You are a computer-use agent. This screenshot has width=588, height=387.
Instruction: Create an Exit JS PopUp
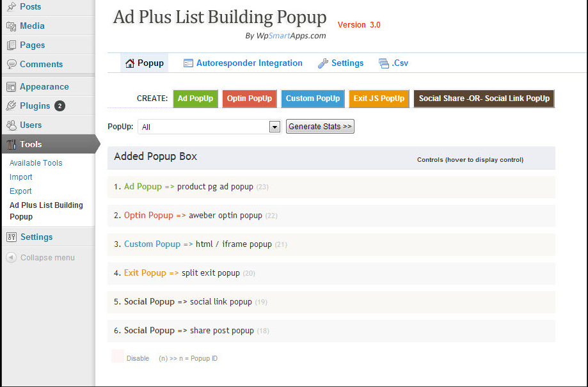pos(379,99)
